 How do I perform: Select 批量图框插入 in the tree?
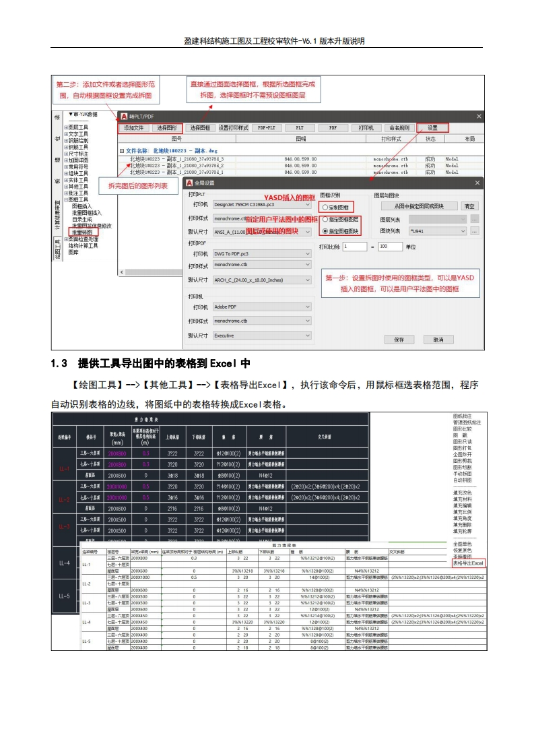pyautogui.click(x=87, y=213)
